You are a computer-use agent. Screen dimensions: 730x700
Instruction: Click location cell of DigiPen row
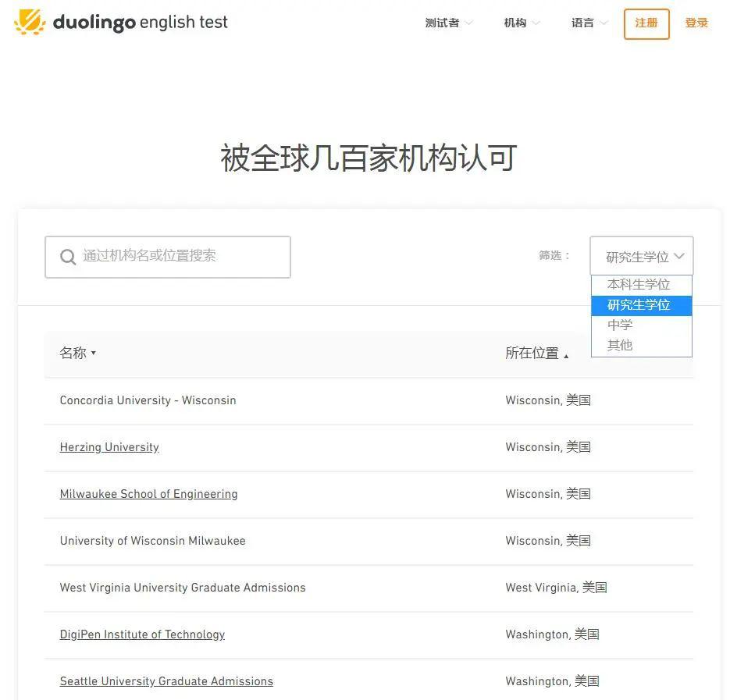[552, 634]
